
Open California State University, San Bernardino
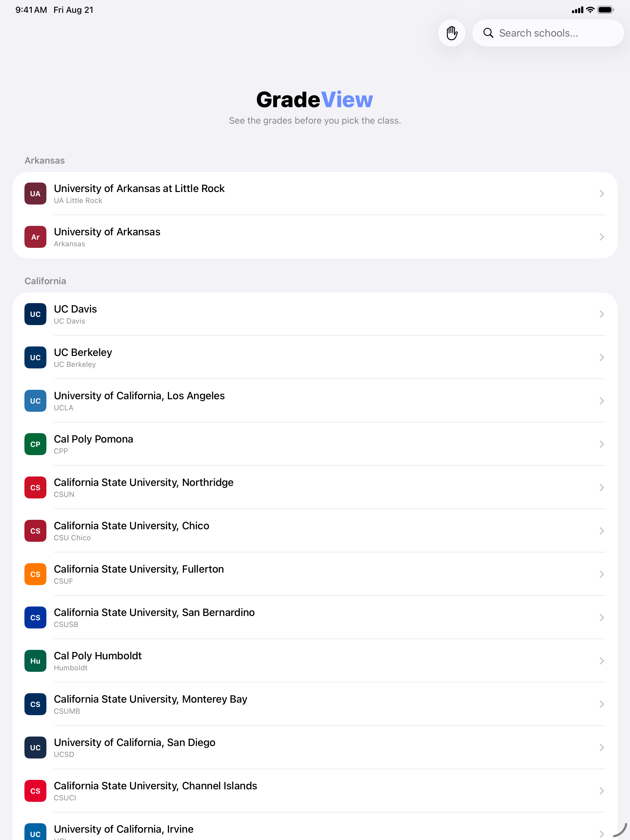coord(315,617)
